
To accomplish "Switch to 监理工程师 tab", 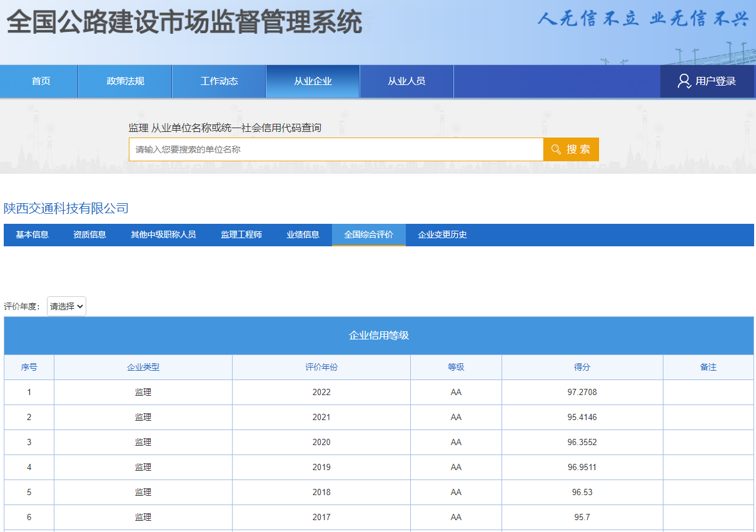I will (241, 235).
